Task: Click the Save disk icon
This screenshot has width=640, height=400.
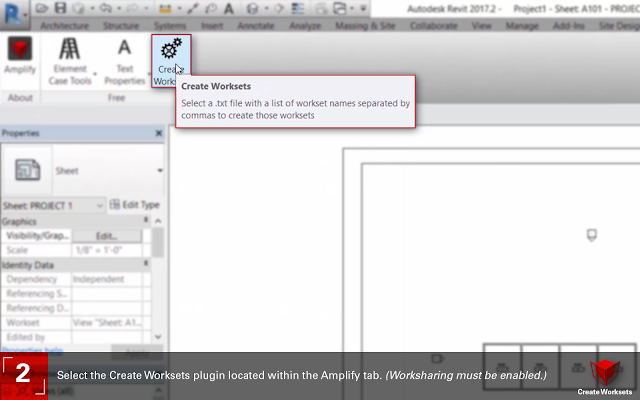Action: 60,8
